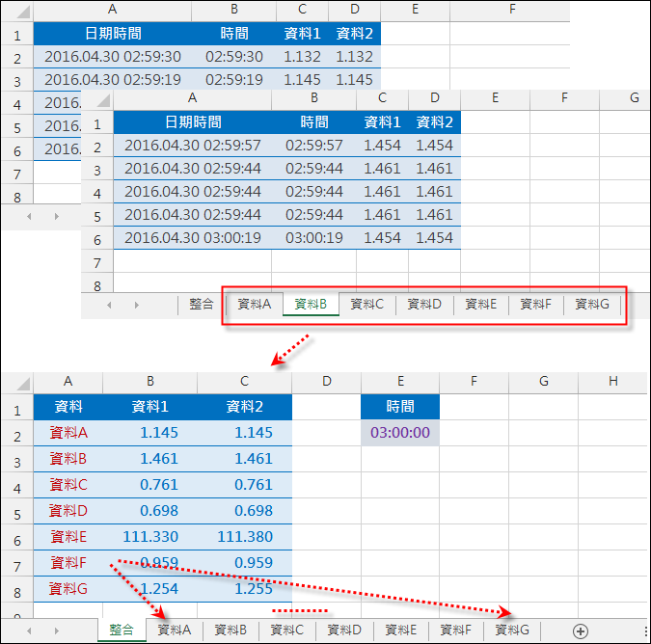Switch to 資料F tab in the middle worksheet
Viewport: 651px width, 644px height.
[x=536, y=304]
